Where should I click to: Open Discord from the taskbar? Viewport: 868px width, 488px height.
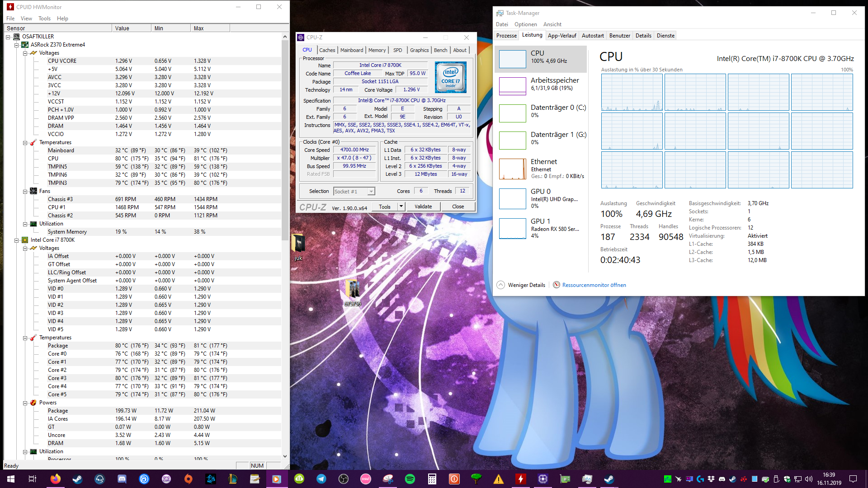(x=122, y=479)
